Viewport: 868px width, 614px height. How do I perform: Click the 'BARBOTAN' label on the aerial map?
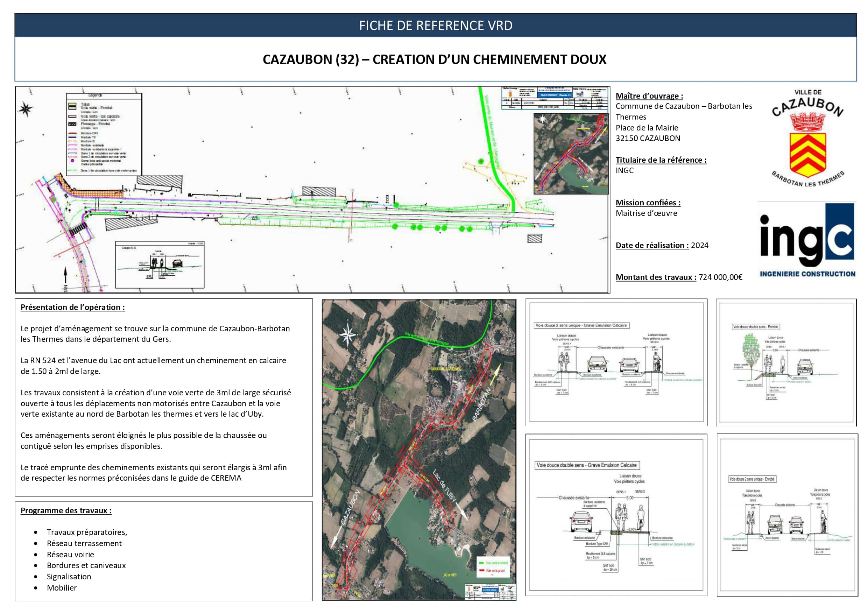point(482,404)
